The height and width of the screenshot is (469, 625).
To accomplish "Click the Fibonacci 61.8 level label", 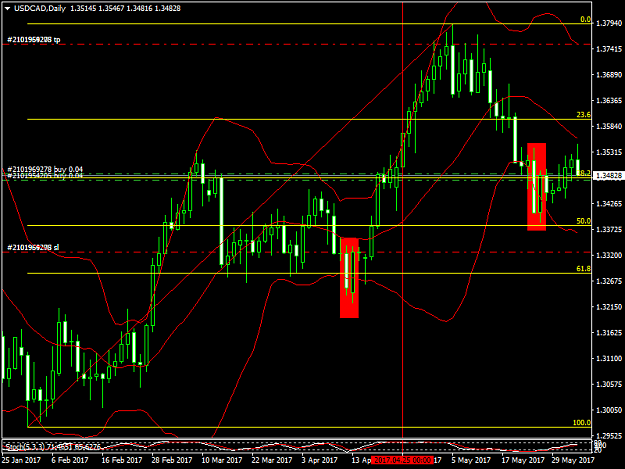I will pos(584,269).
